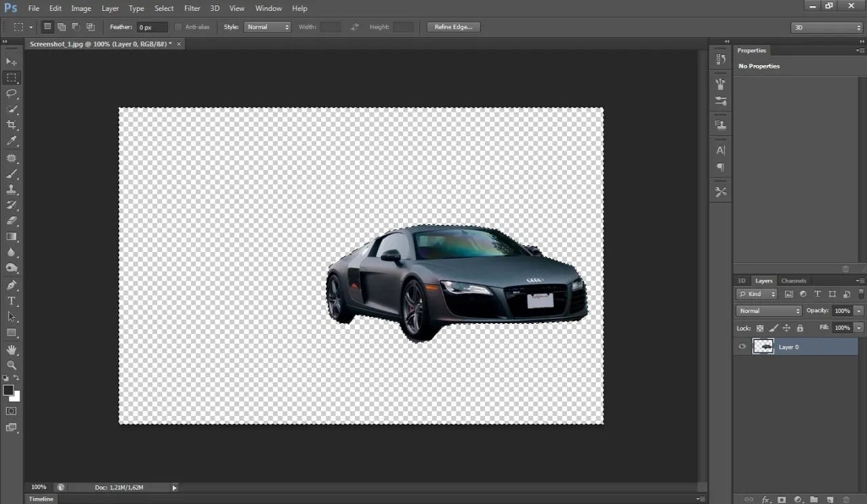Click the foreground color swatch

(9, 390)
